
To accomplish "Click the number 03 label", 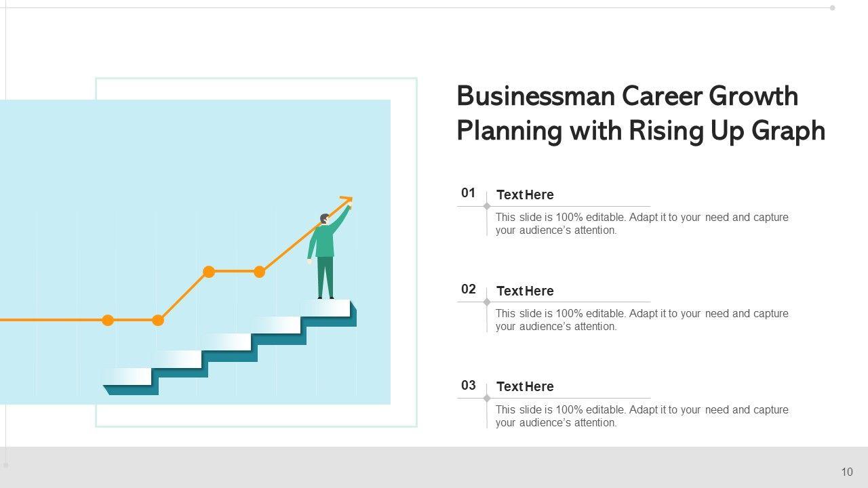I will tap(469, 386).
